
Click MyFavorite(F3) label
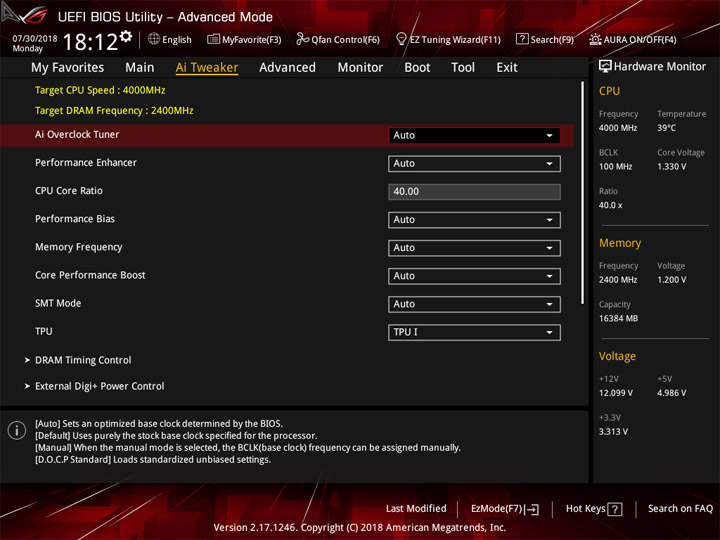click(x=252, y=40)
